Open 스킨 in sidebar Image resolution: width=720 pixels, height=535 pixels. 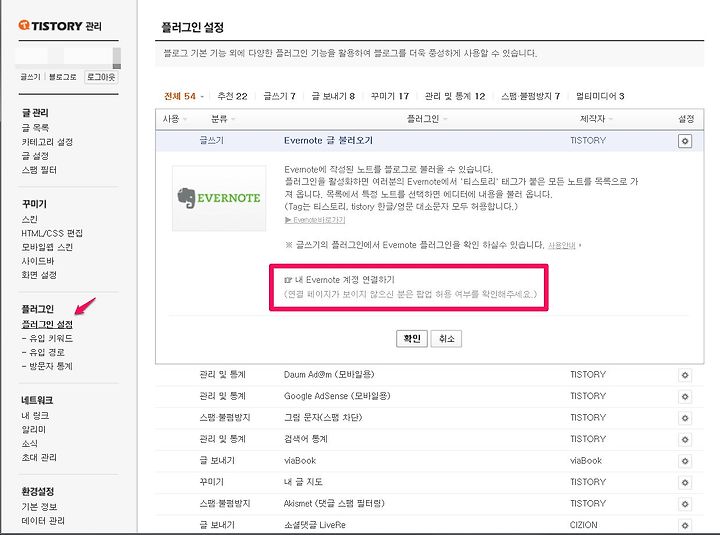(29, 219)
